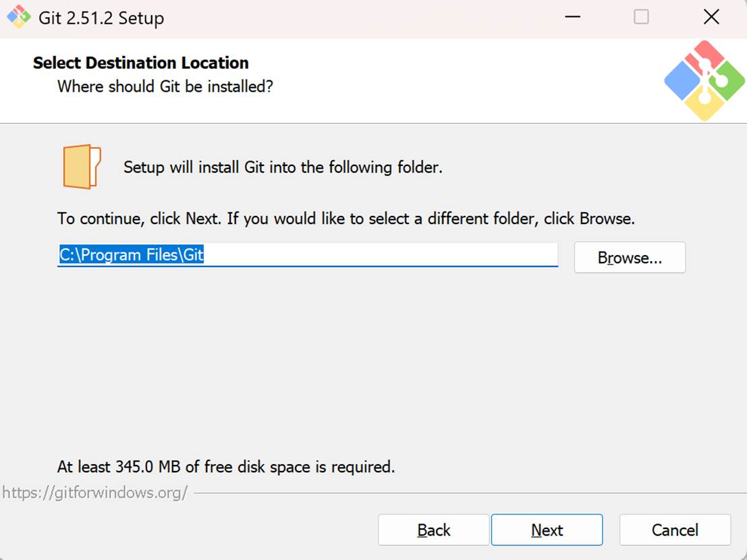Viewport: 747px width, 560px height.
Task: Go back with the Back button
Action: click(x=433, y=530)
